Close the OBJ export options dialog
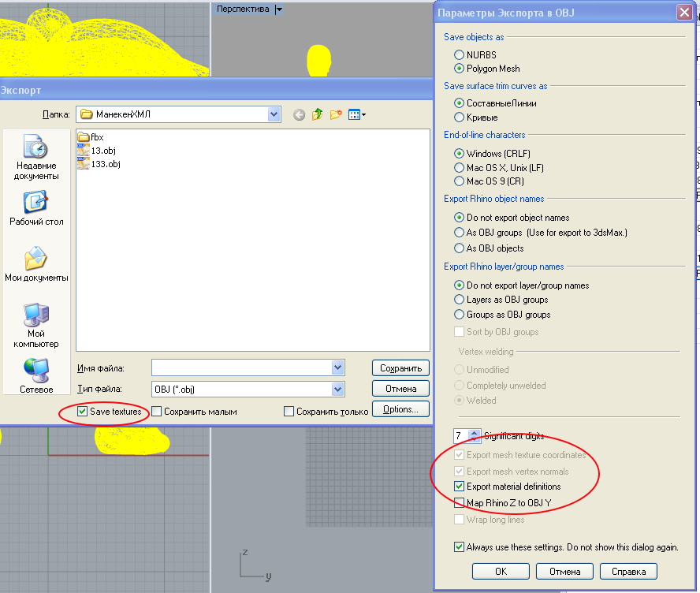This screenshot has height=593, width=700. [x=684, y=12]
